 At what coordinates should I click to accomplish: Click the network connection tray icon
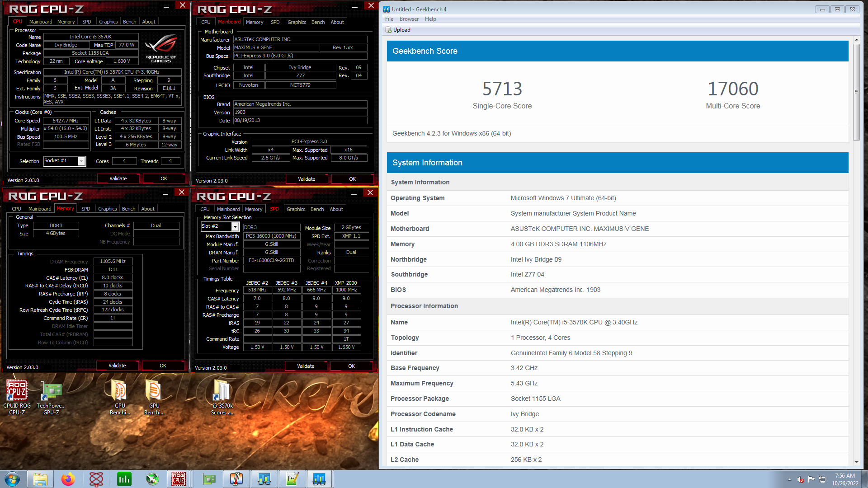point(822,479)
